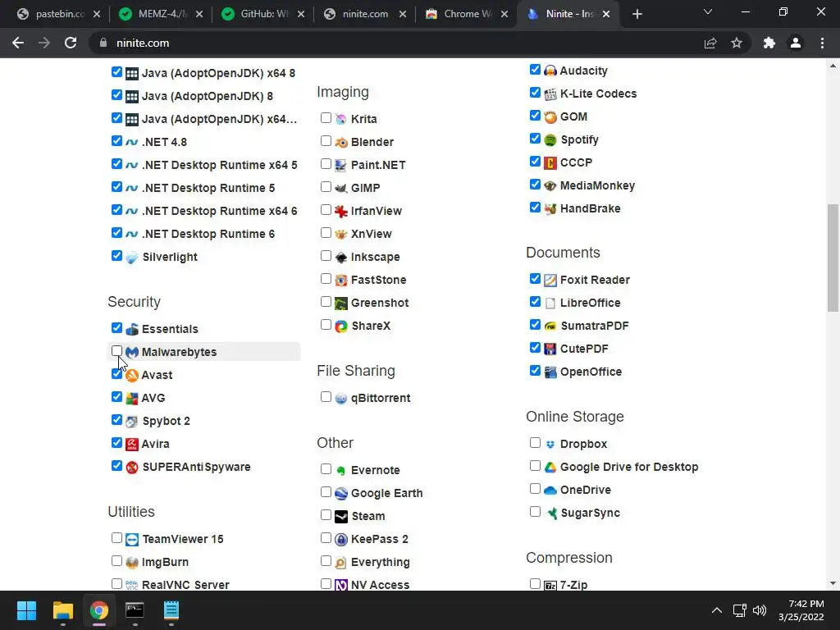Uncheck the .NET 4.8 checkbox

point(116,141)
